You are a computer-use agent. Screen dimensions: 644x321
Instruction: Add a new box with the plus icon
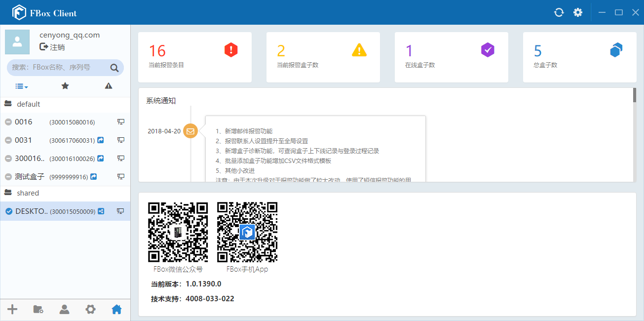[12, 310]
